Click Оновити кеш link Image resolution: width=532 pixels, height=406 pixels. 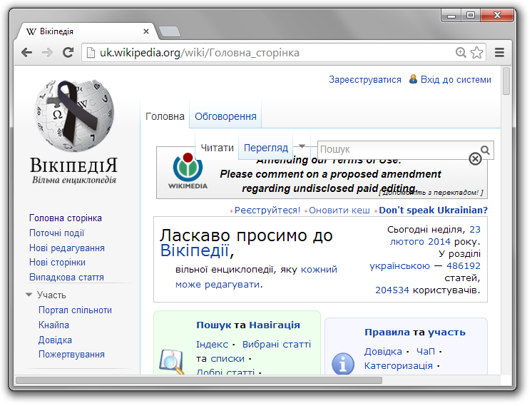tap(339, 210)
